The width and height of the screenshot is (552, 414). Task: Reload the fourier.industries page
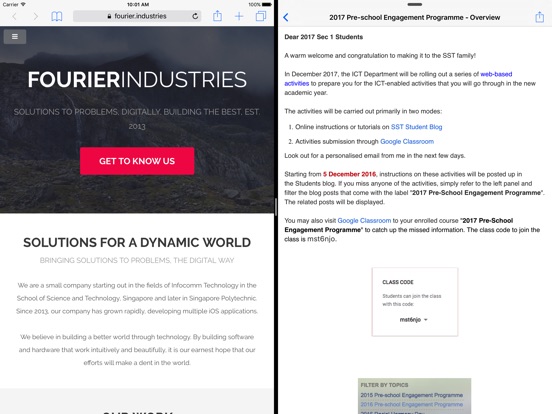tap(195, 16)
